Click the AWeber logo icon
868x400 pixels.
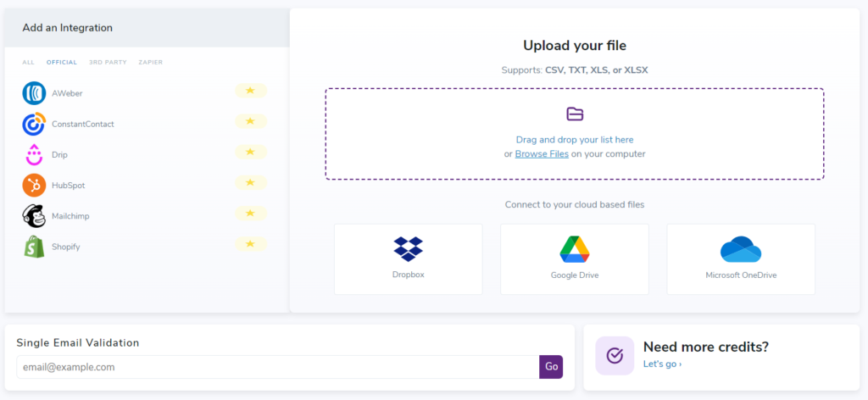[x=34, y=93]
